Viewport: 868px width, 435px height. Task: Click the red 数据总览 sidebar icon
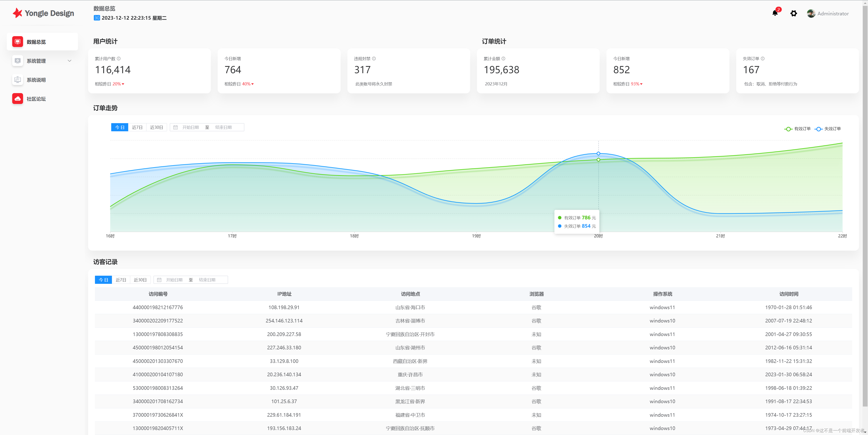(18, 42)
